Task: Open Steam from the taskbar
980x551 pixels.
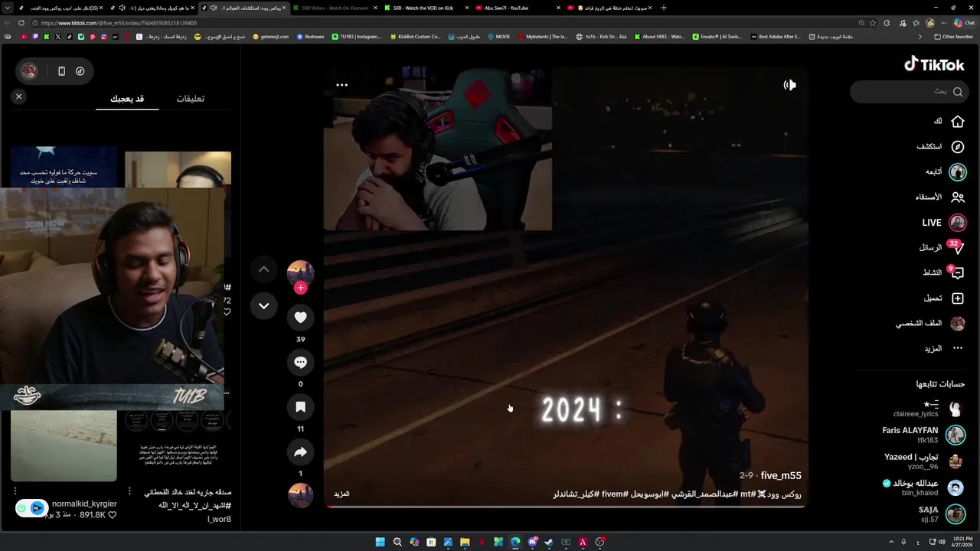Action: tap(549, 542)
